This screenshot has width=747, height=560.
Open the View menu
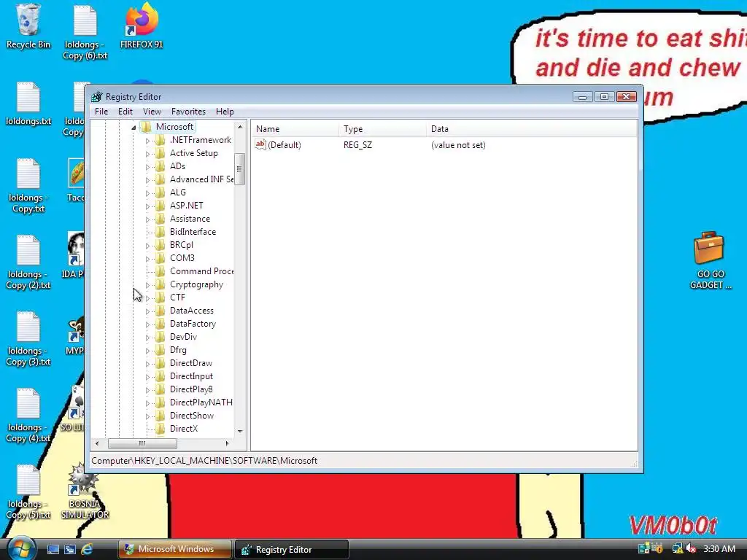click(x=152, y=112)
